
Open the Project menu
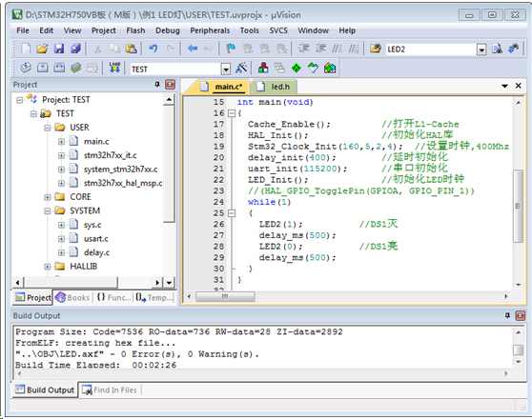[104, 30]
